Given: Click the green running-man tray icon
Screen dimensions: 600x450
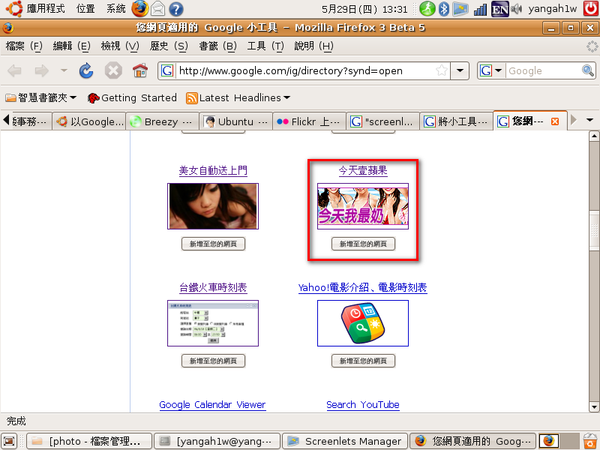Looking at the screenshot, I should [427, 9].
